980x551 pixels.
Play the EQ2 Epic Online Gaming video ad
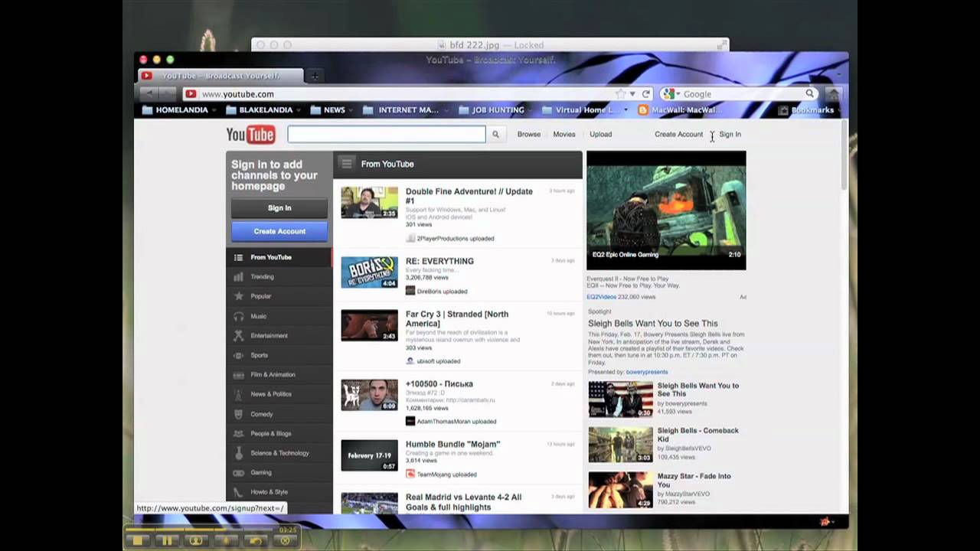pos(666,210)
